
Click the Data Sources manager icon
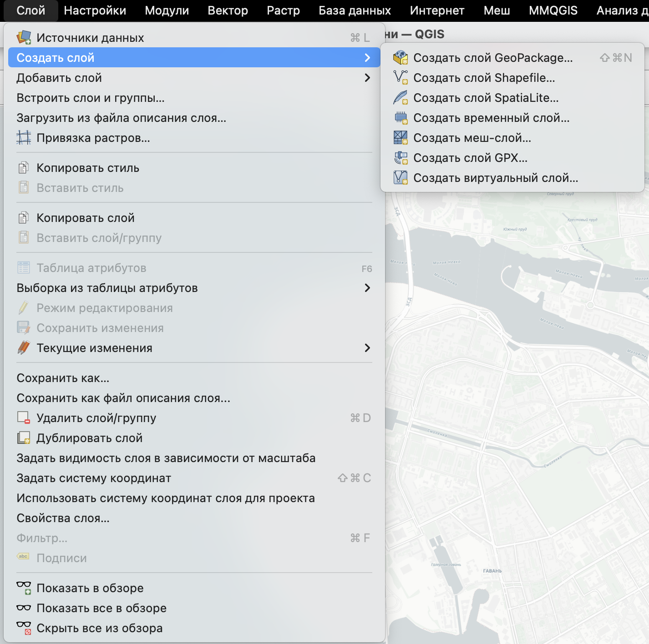[24, 38]
